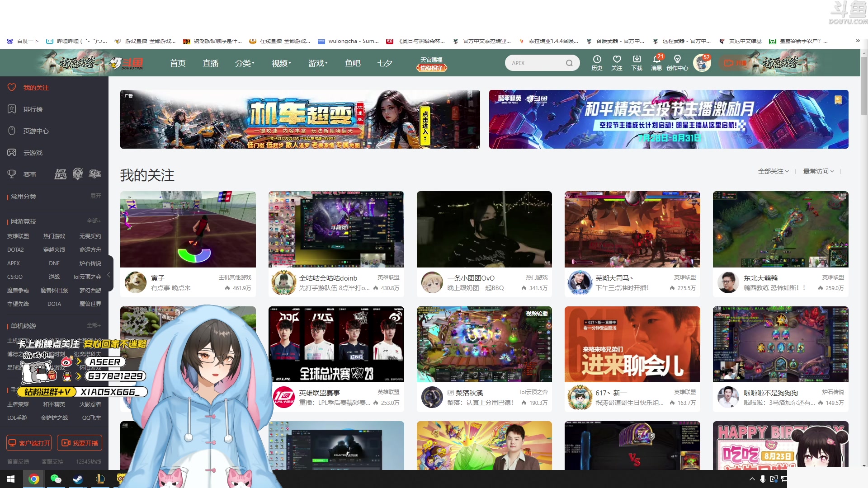The image size is (868, 488).
Task: Click the Douyu logo in header
Action: pyautogui.click(x=127, y=63)
